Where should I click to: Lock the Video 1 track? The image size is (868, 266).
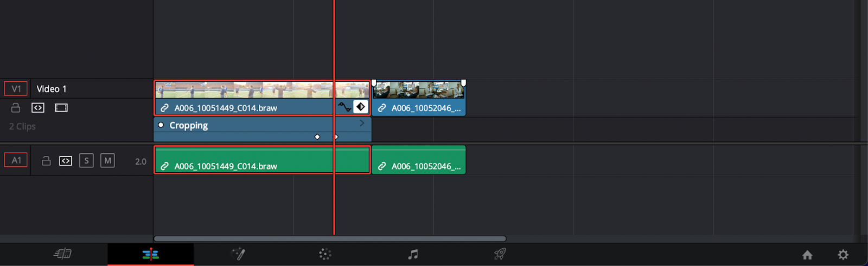(16, 108)
